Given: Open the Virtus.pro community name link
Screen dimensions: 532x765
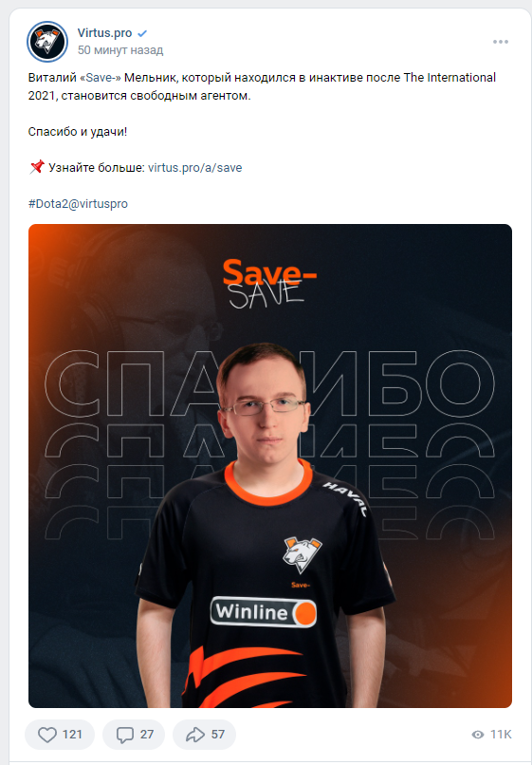Looking at the screenshot, I should pos(104,33).
